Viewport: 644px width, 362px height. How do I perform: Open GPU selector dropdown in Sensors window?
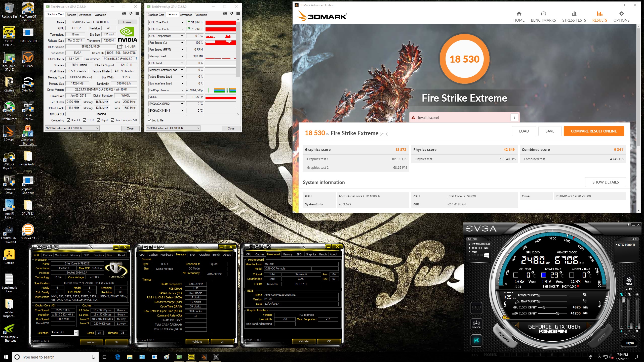pyautogui.click(x=173, y=128)
